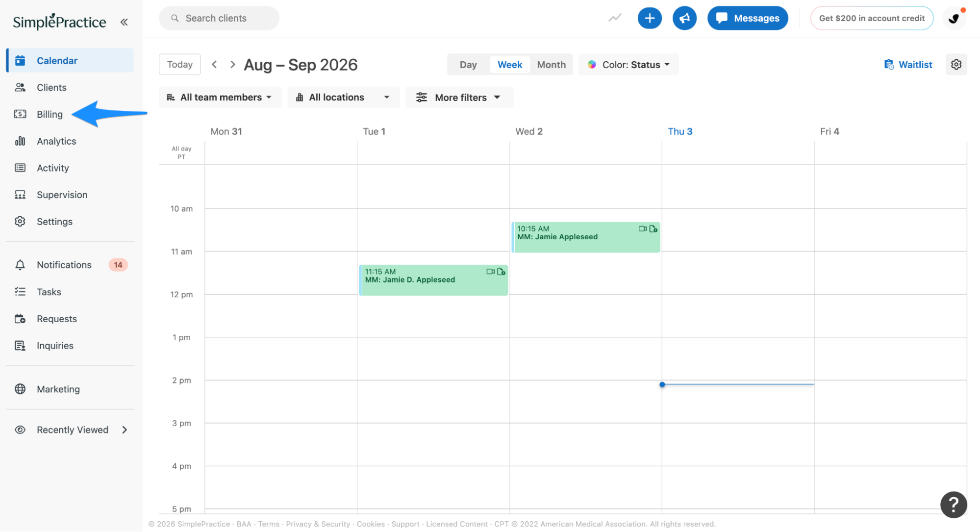Open the megaphone announcements icon

point(684,18)
